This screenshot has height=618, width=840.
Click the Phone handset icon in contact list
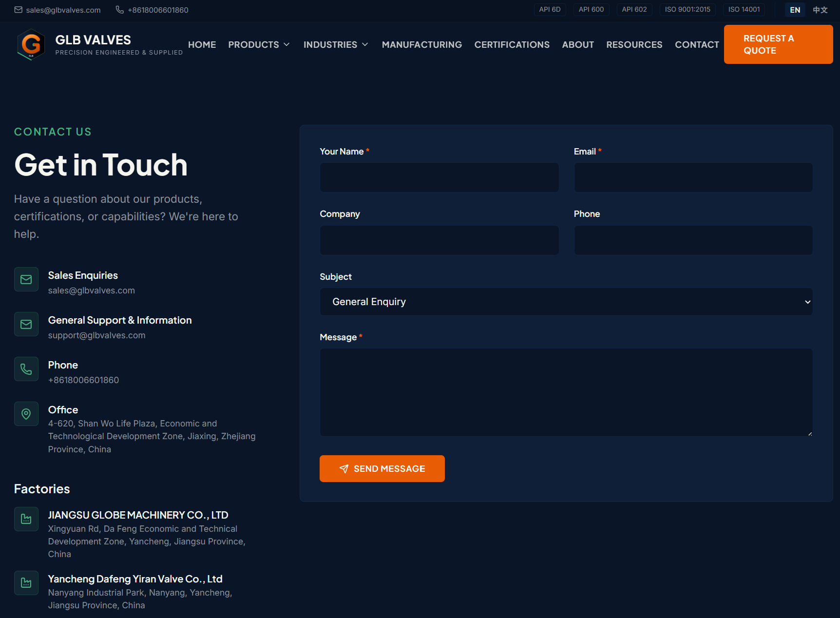click(26, 369)
